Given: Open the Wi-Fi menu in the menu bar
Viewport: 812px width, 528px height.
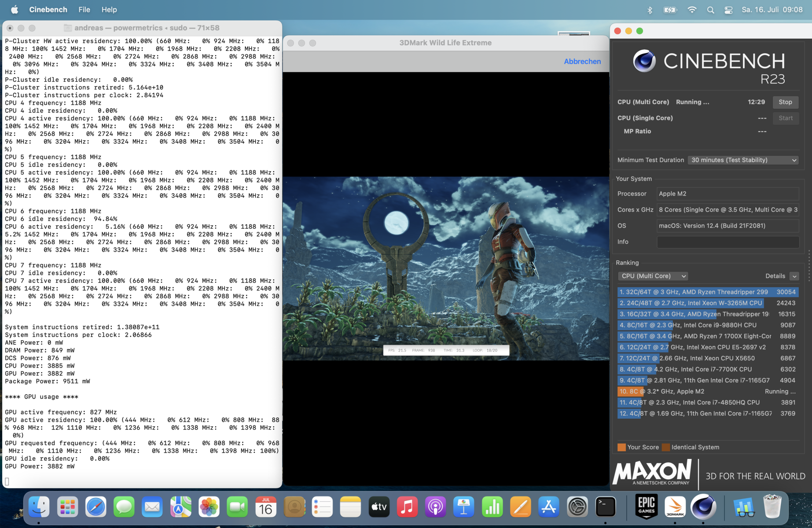Looking at the screenshot, I should coord(692,10).
